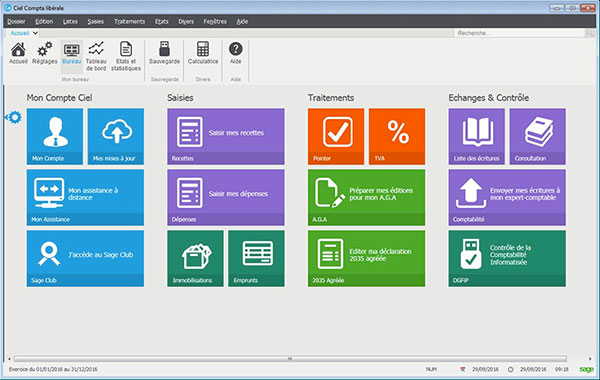Click the red flag icon in status bar
Image resolution: width=600 pixels, height=380 pixels.
click(463, 369)
